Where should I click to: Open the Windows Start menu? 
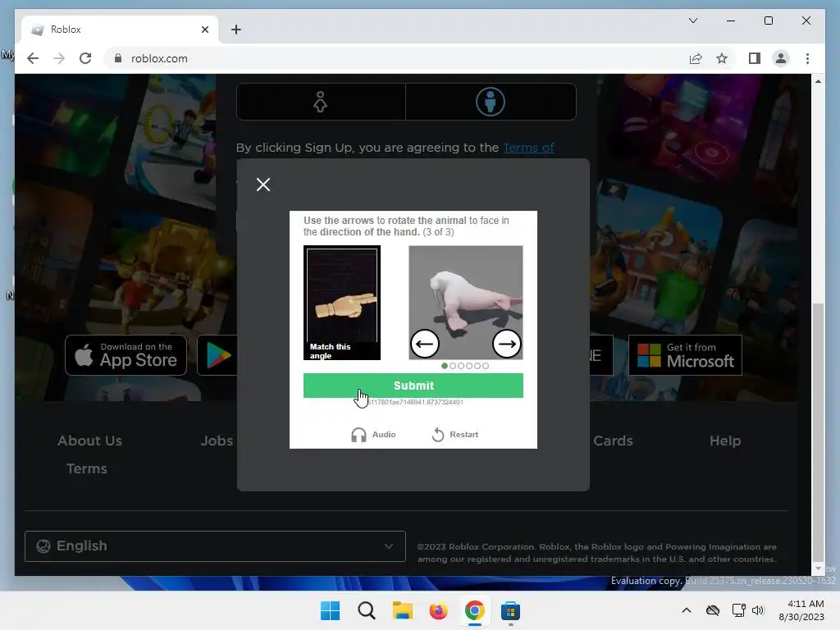click(x=330, y=610)
